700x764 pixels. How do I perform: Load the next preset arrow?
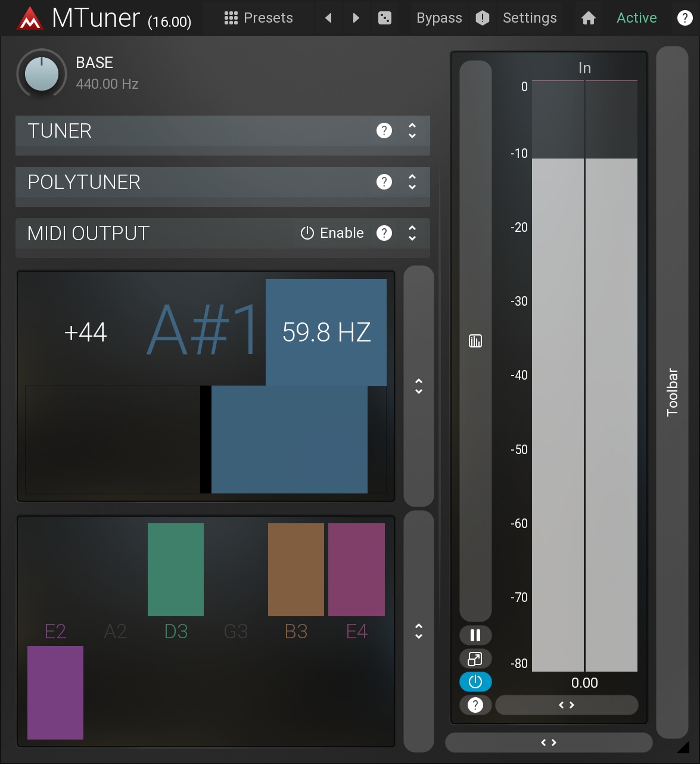356,18
